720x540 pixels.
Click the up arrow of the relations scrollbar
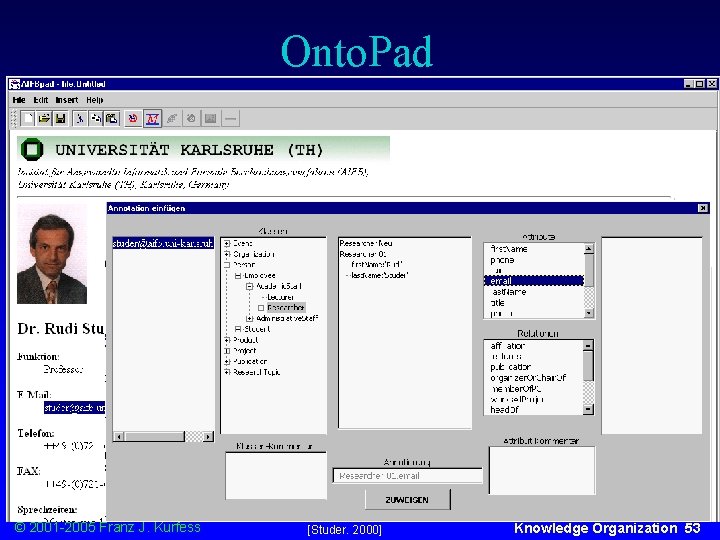[x=588, y=345]
